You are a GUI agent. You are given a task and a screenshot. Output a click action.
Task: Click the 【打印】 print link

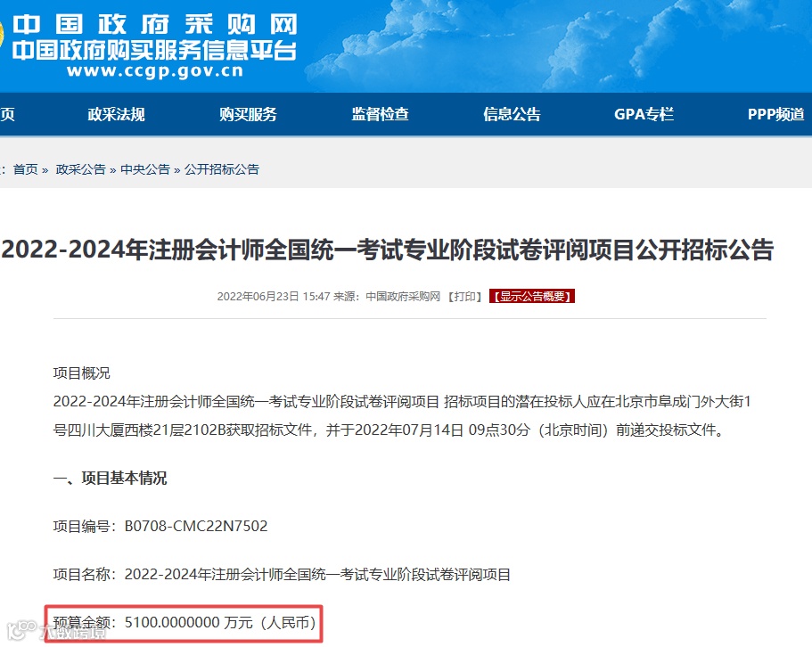coord(464,297)
